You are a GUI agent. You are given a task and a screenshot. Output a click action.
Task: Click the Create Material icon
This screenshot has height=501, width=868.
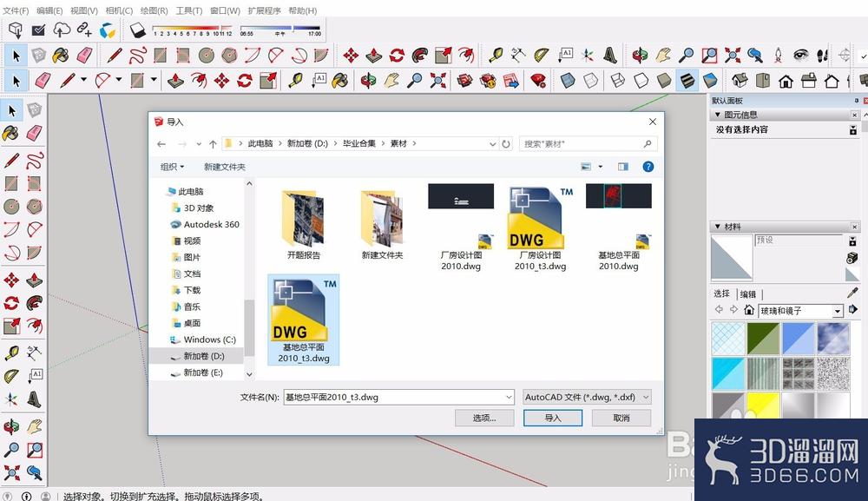(852, 258)
